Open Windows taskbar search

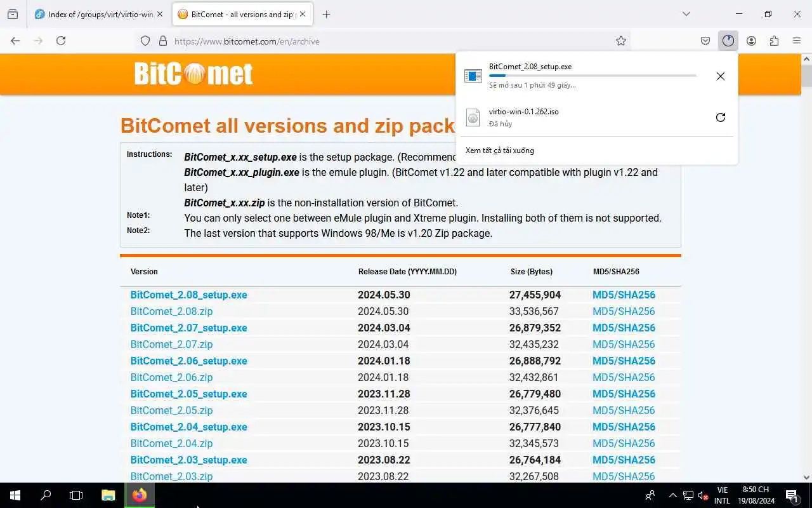point(46,495)
